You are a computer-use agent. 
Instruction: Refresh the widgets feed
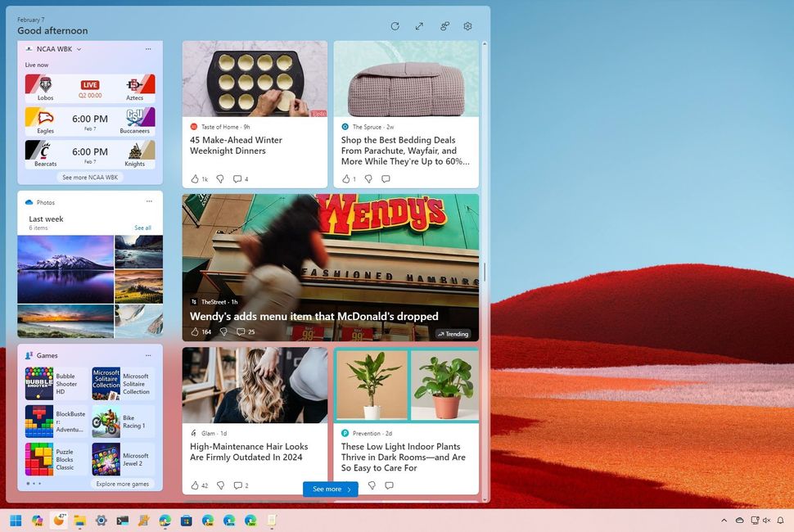pos(395,26)
